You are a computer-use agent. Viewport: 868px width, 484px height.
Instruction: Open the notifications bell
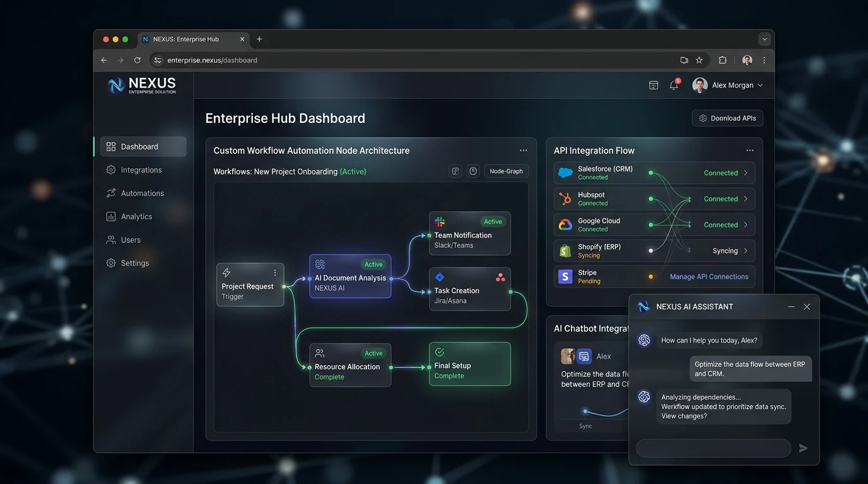674,85
